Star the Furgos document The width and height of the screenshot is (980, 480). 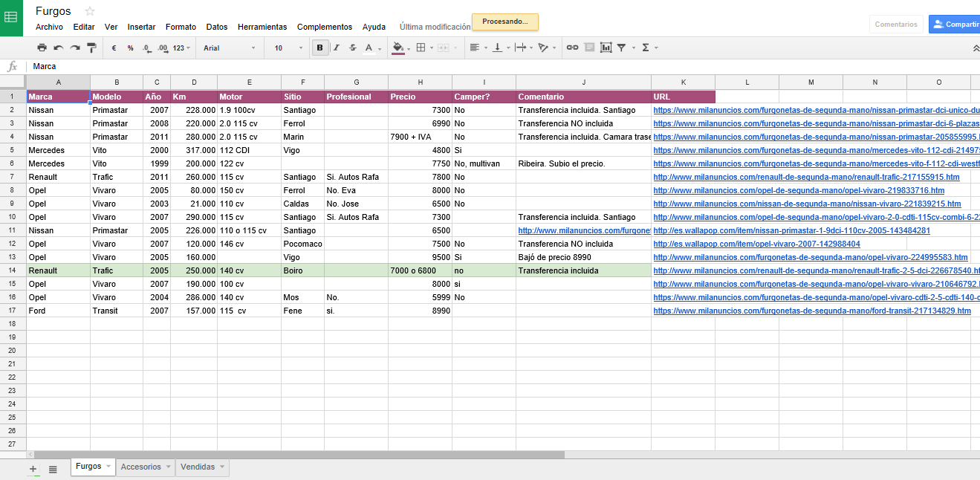tap(90, 11)
